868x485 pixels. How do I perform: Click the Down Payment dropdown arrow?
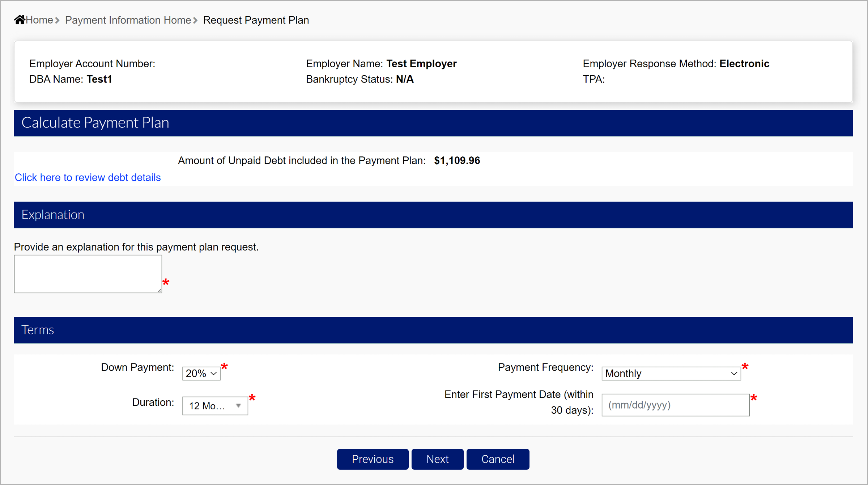tap(213, 373)
